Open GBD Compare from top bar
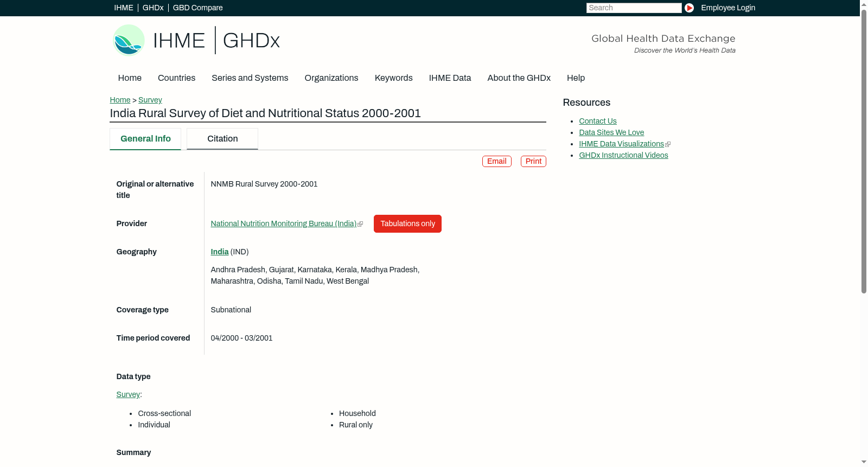The height and width of the screenshot is (467, 868). [x=198, y=8]
